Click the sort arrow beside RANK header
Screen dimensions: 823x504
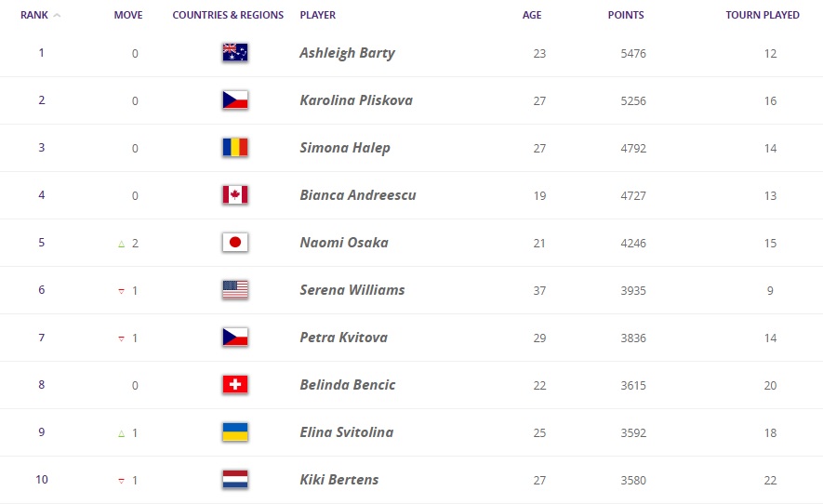(x=57, y=15)
